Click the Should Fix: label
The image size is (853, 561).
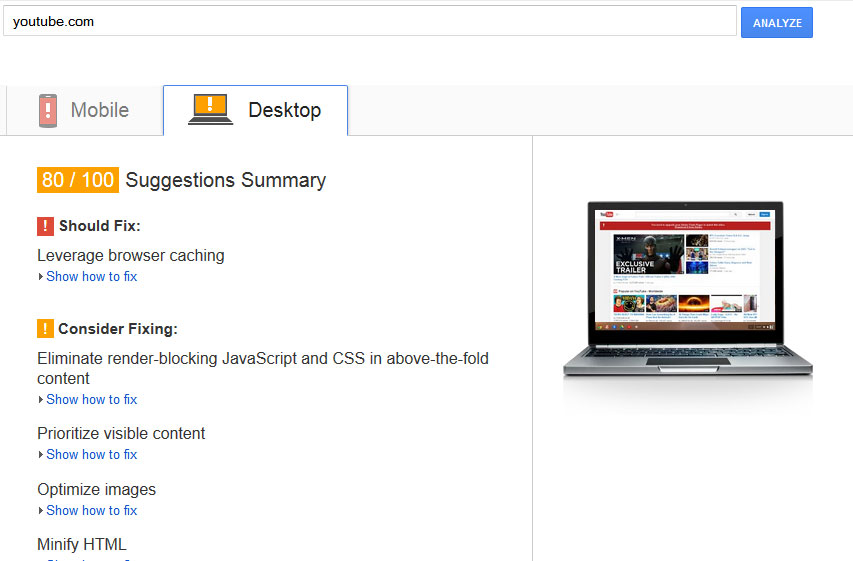(100, 226)
